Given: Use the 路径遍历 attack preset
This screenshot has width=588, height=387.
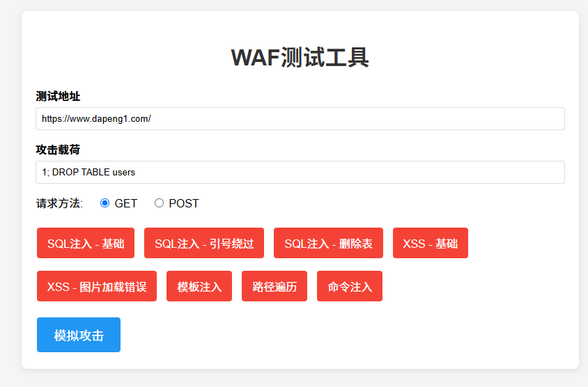Looking at the screenshot, I should pos(274,286).
